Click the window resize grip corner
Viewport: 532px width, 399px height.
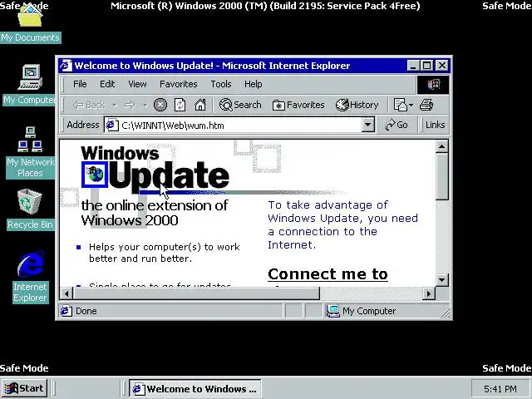(x=446, y=313)
